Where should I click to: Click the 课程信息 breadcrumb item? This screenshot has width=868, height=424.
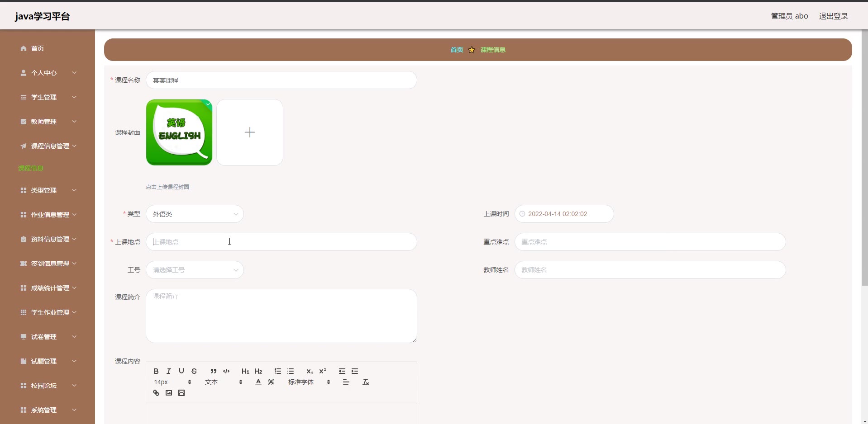(493, 50)
